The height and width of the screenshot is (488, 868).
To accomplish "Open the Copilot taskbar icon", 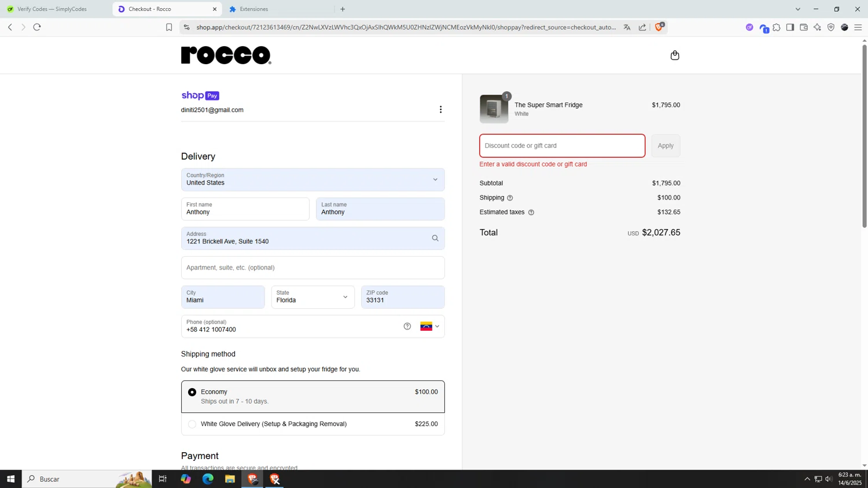I will tap(186, 479).
